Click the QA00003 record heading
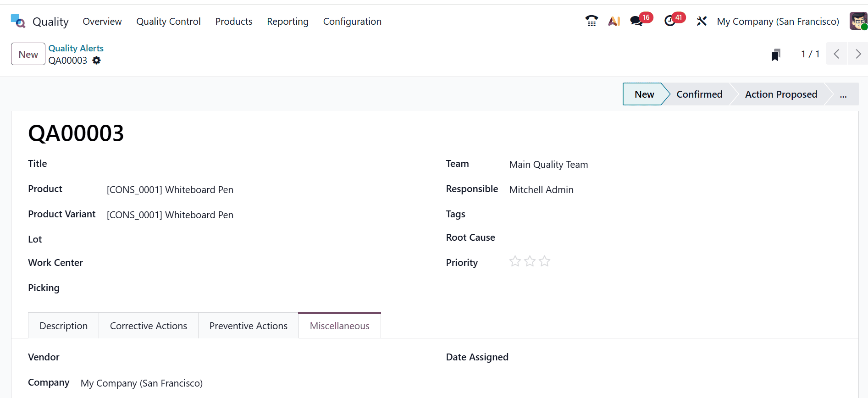Screen dimensions: 868x398 click(76, 133)
